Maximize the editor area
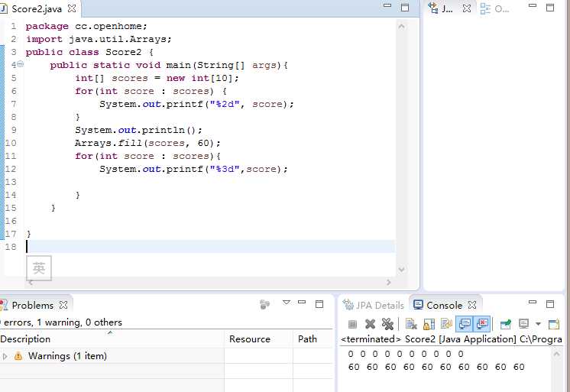Viewport: 570px width, 392px height. pos(405,8)
